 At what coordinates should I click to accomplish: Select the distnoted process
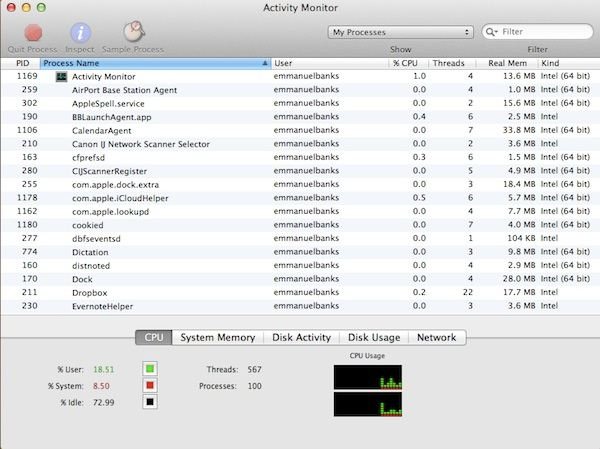[x=300, y=266]
